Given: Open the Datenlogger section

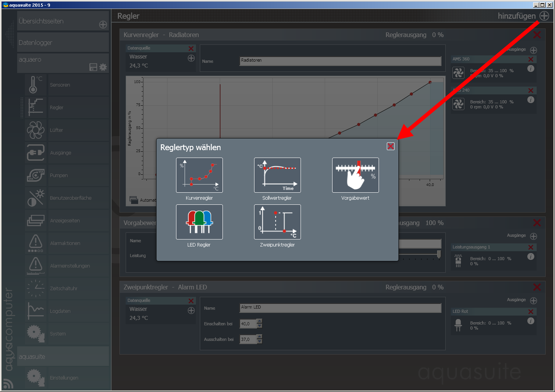Looking at the screenshot, I should 62,43.
